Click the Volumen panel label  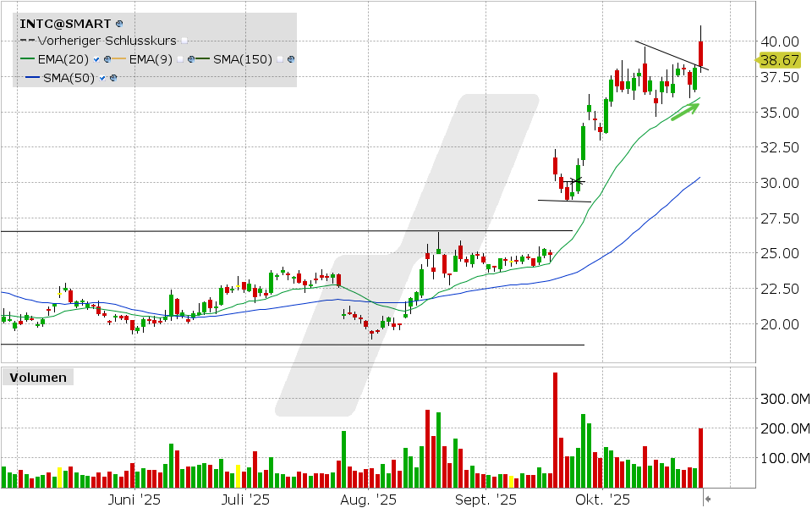(x=36, y=378)
